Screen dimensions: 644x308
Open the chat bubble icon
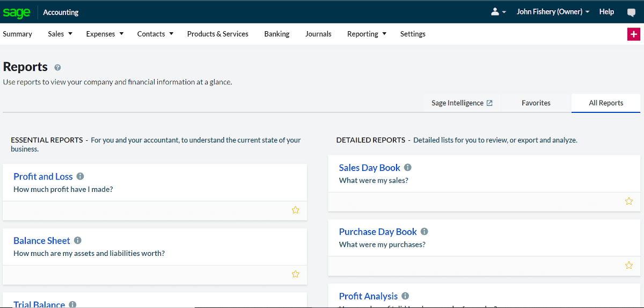coord(631,12)
